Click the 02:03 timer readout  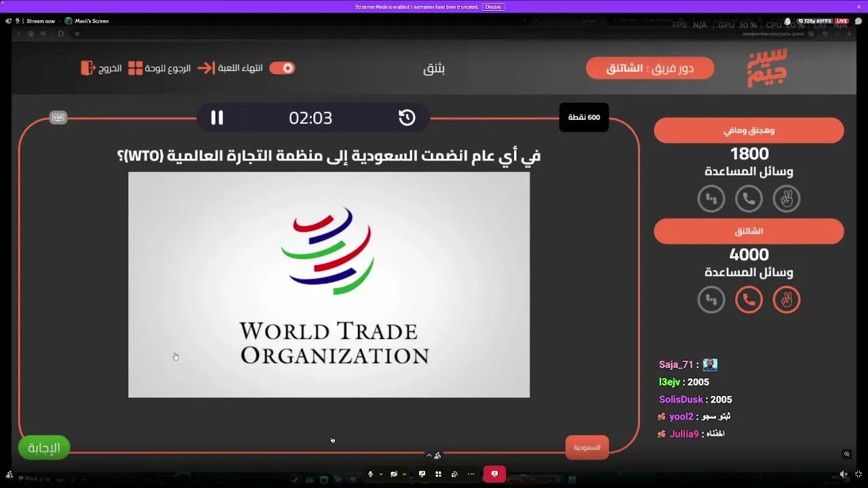(x=311, y=118)
